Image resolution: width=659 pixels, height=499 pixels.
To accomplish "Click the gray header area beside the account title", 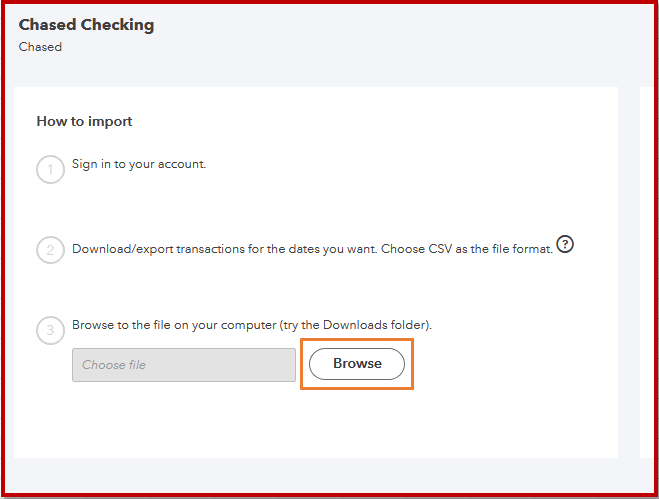I will point(400,40).
